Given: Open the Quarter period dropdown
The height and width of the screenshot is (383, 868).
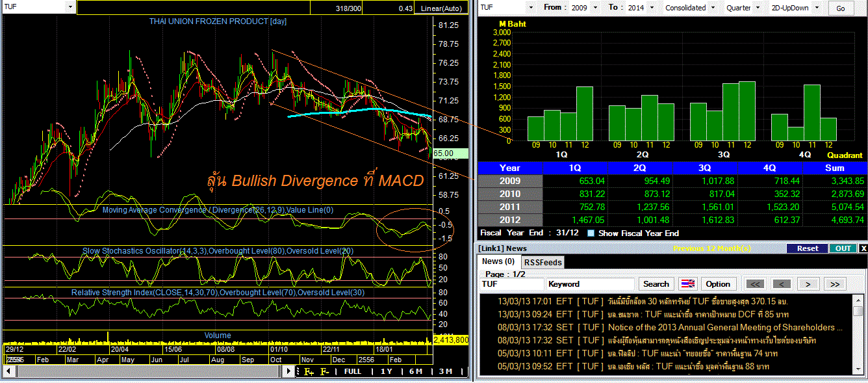Looking at the screenshot, I should click(756, 8).
